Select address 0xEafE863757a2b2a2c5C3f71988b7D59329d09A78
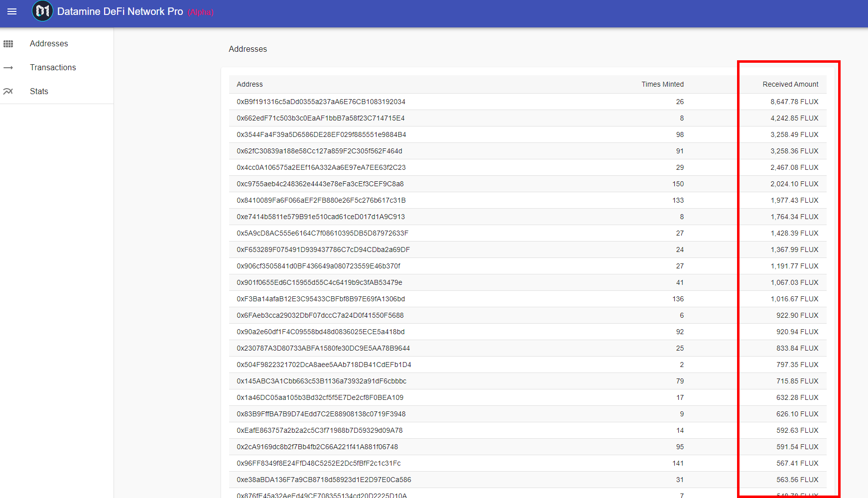The width and height of the screenshot is (868, 498). [319, 430]
